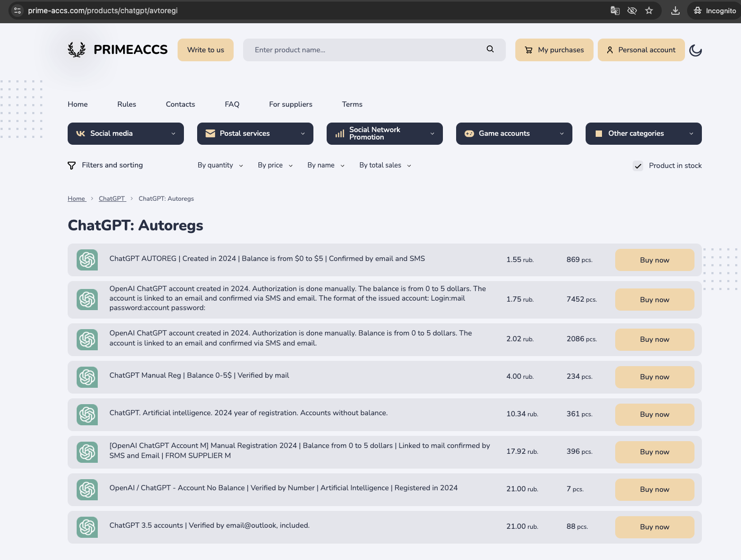Buy the ChatGPT Manual Reg product

pos(654,377)
